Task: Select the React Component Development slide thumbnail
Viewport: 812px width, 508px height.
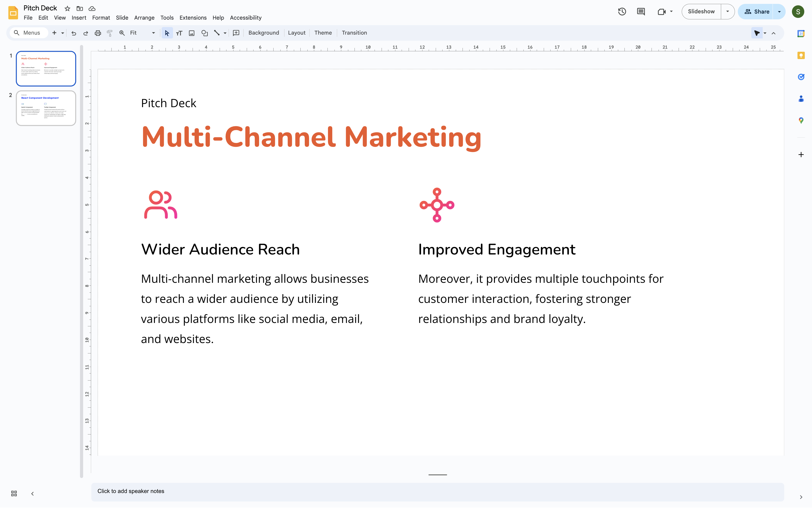Action: coord(46,108)
